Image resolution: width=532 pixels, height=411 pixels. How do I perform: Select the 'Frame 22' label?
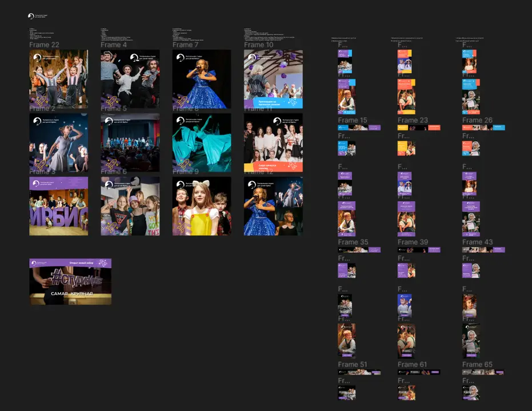click(44, 45)
